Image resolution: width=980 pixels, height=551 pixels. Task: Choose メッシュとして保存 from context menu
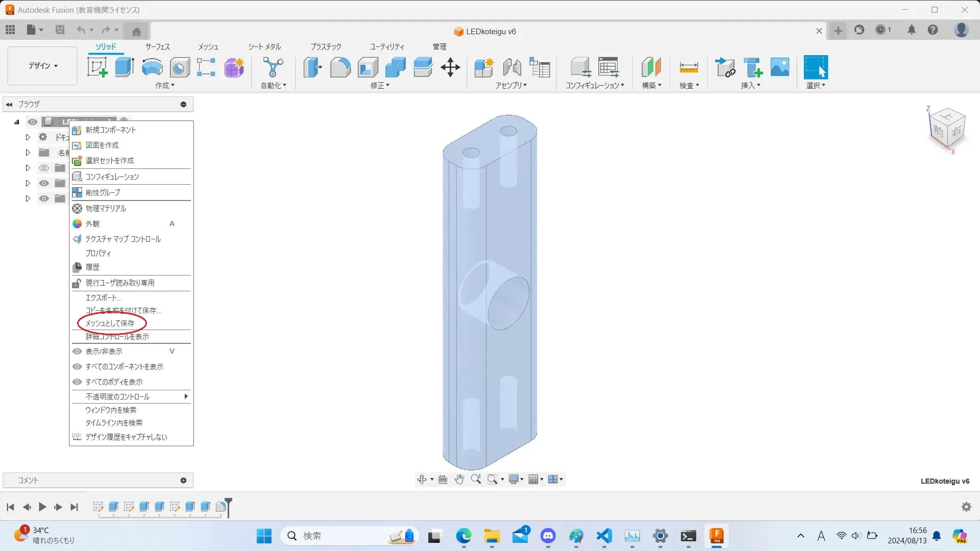110,323
